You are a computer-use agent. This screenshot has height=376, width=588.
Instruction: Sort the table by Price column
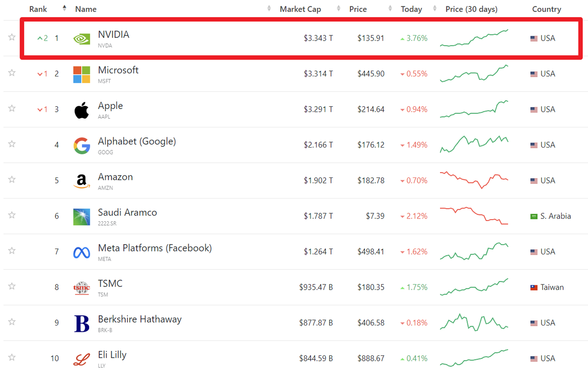[x=358, y=9]
